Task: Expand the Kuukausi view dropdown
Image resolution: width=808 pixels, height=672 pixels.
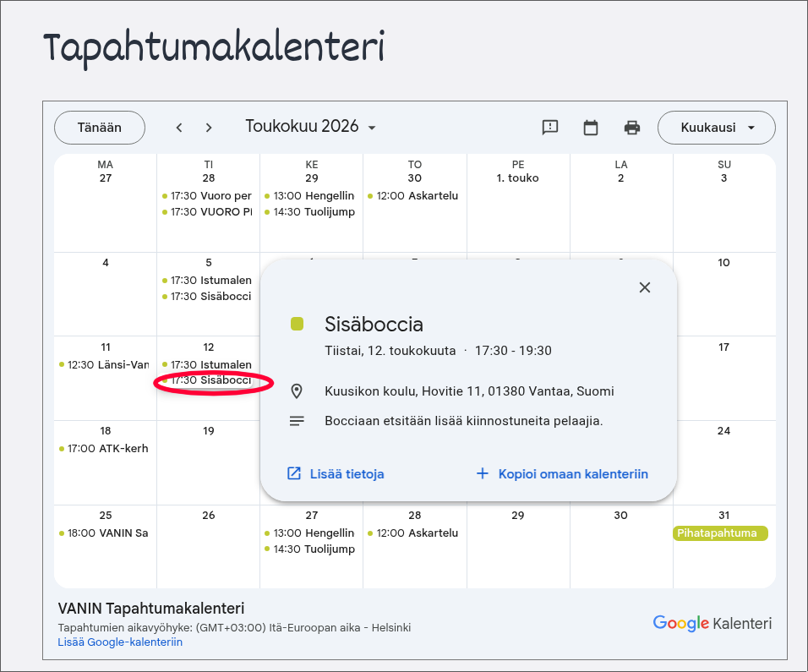Action: tap(716, 128)
